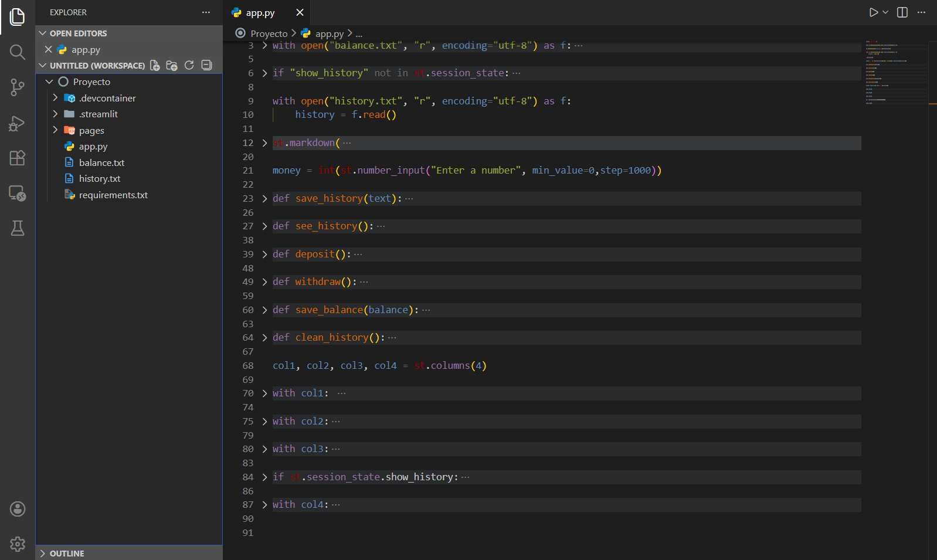The width and height of the screenshot is (937, 560).
Task: Open the Testing flask view
Action: click(x=18, y=228)
